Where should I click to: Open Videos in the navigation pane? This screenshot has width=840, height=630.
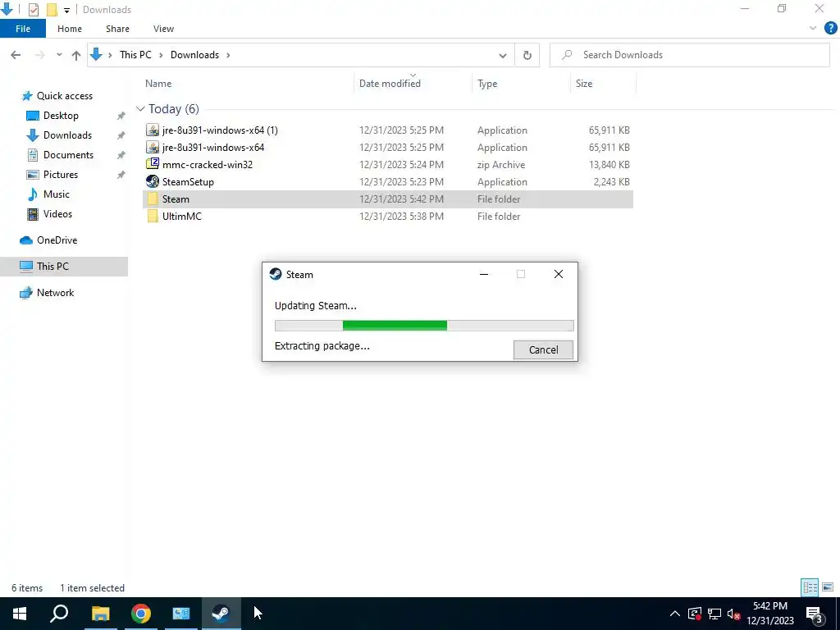tap(57, 214)
